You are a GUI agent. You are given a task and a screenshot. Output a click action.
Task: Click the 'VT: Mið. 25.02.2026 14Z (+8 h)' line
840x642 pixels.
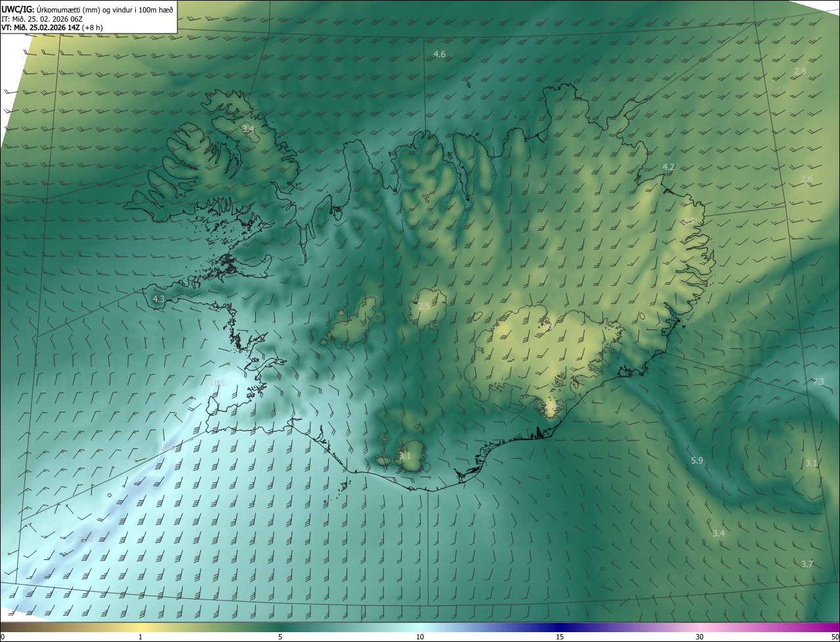(x=52, y=28)
